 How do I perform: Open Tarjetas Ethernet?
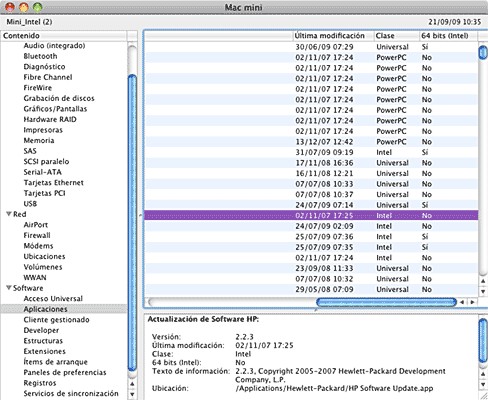pyautogui.click(x=54, y=183)
